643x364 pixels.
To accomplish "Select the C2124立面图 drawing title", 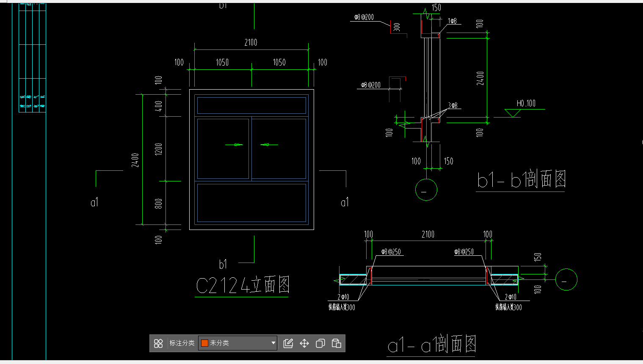I will click(x=243, y=285).
